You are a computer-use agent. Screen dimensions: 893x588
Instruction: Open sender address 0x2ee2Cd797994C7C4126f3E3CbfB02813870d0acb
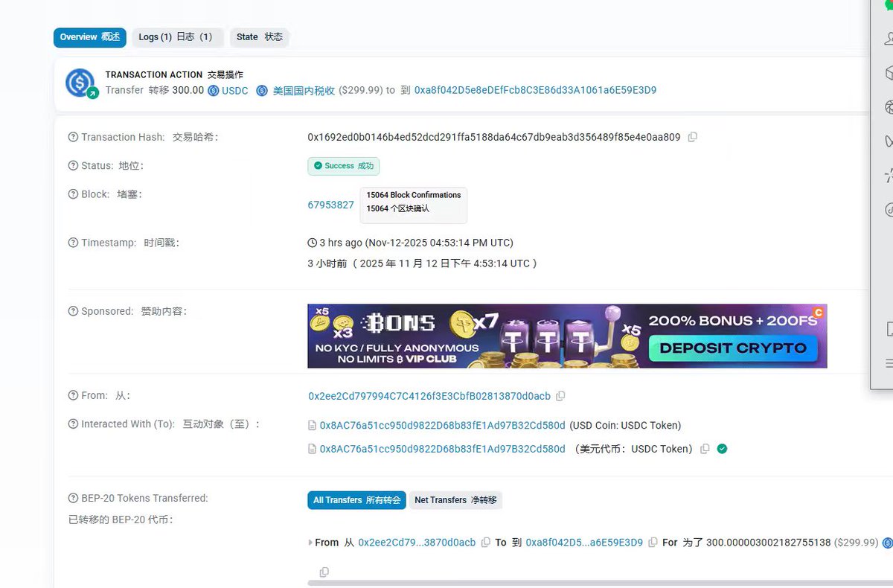coord(429,396)
